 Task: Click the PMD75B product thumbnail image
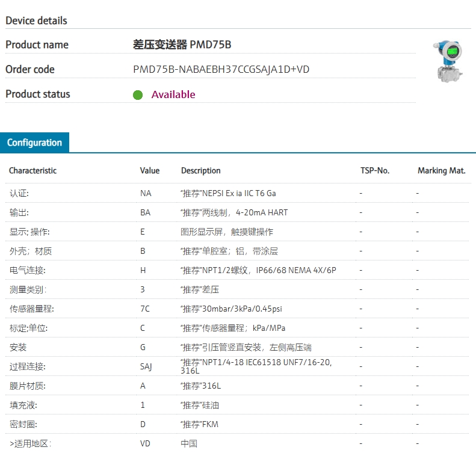coord(448,61)
